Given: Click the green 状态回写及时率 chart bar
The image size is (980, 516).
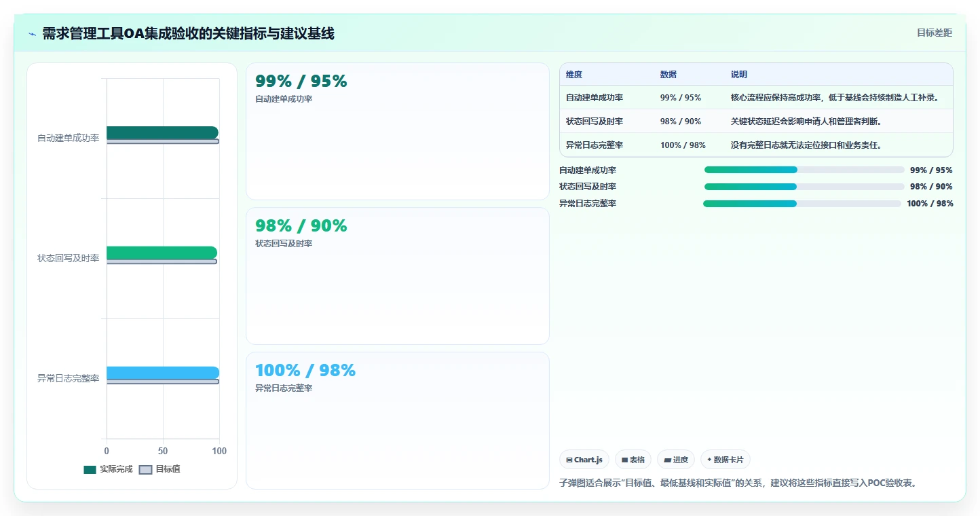Looking at the screenshot, I should (x=162, y=253).
